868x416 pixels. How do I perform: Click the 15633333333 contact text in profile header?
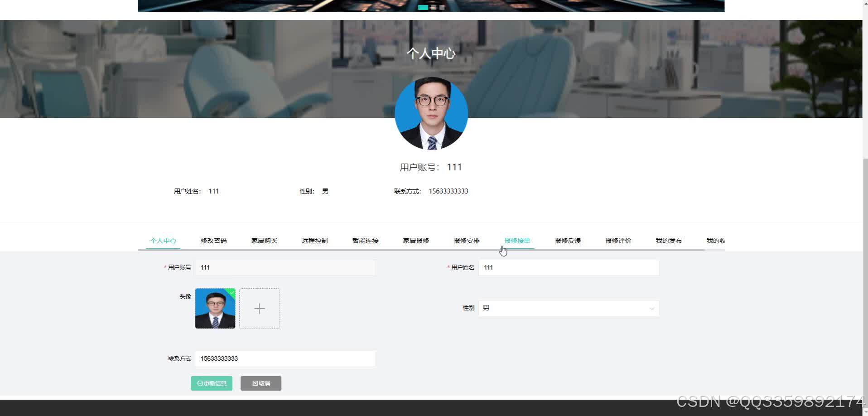(448, 191)
